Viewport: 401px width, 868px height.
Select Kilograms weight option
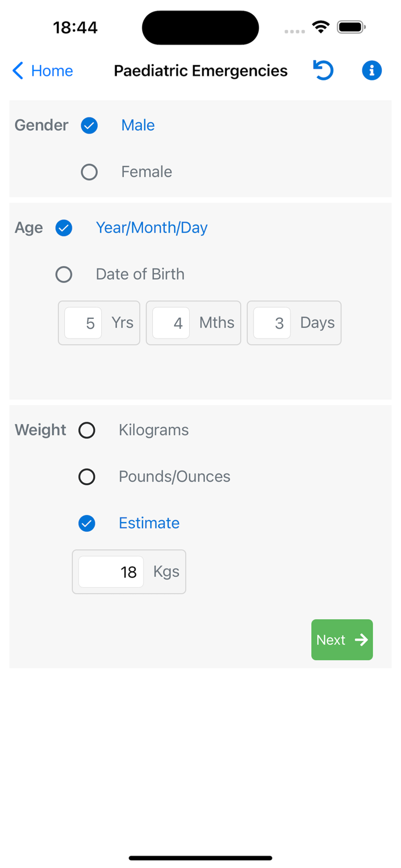(87, 431)
